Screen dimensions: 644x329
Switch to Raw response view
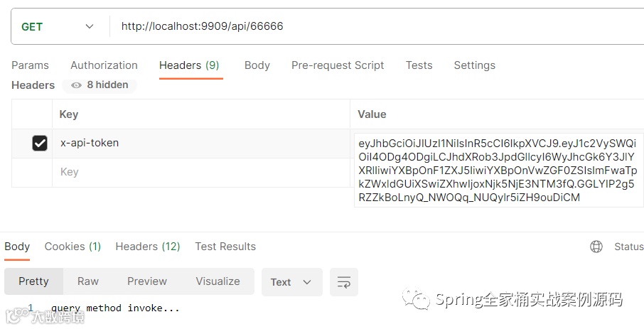(x=88, y=281)
